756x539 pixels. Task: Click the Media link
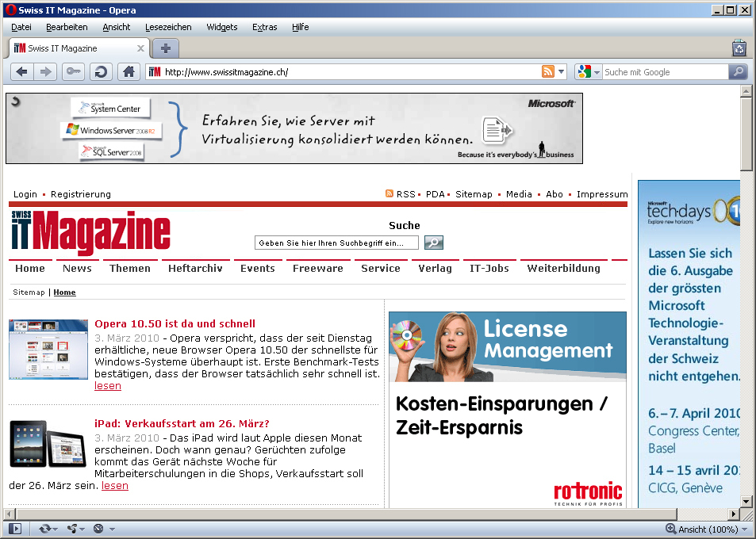point(519,194)
